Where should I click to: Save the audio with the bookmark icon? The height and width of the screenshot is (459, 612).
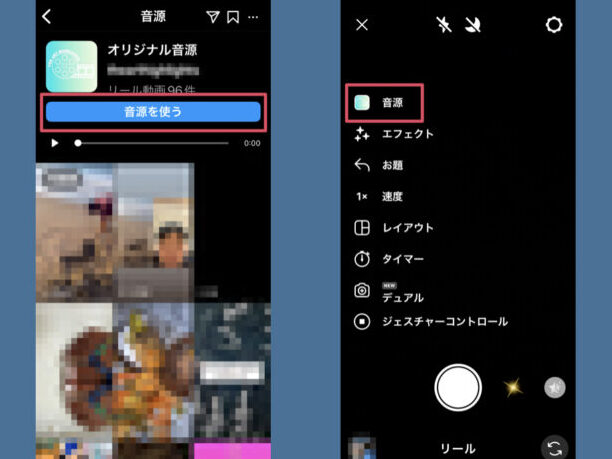pyautogui.click(x=232, y=17)
